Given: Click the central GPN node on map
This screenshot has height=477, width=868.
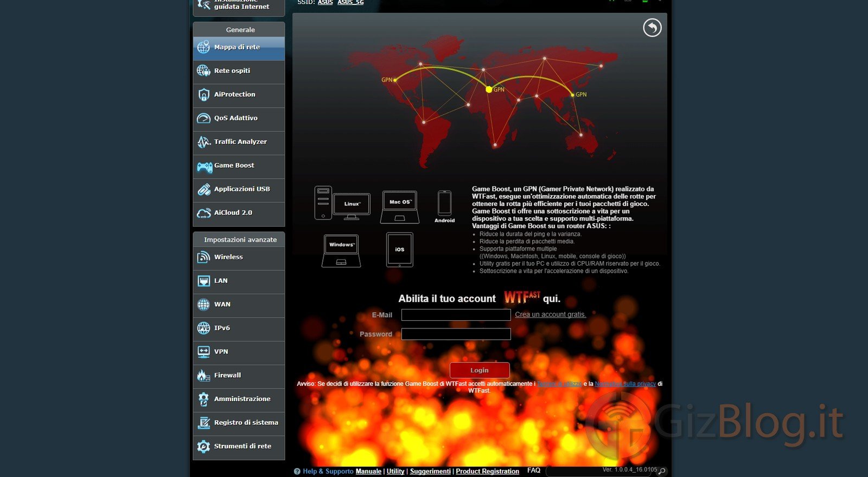Looking at the screenshot, I should (x=489, y=89).
